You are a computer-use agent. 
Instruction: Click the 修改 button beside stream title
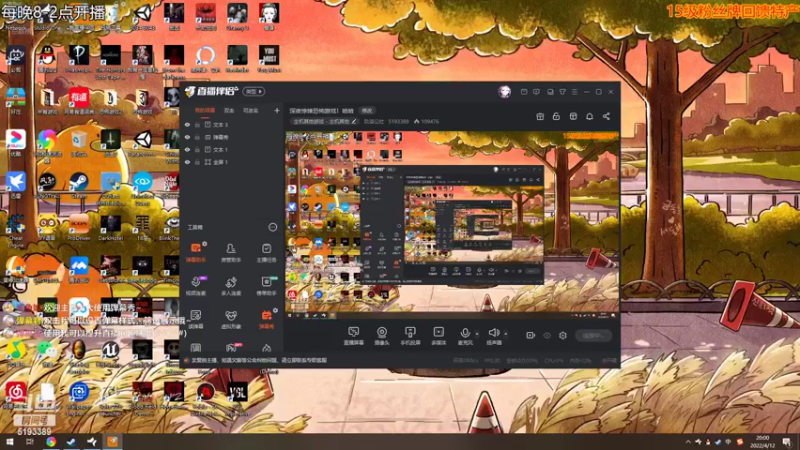point(367,110)
